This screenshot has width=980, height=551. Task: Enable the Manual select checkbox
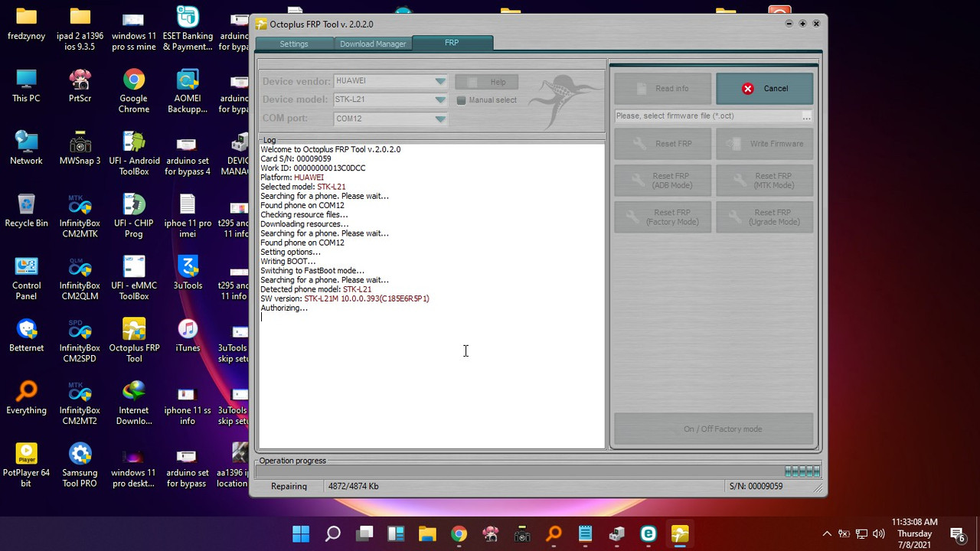tap(461, 99)
